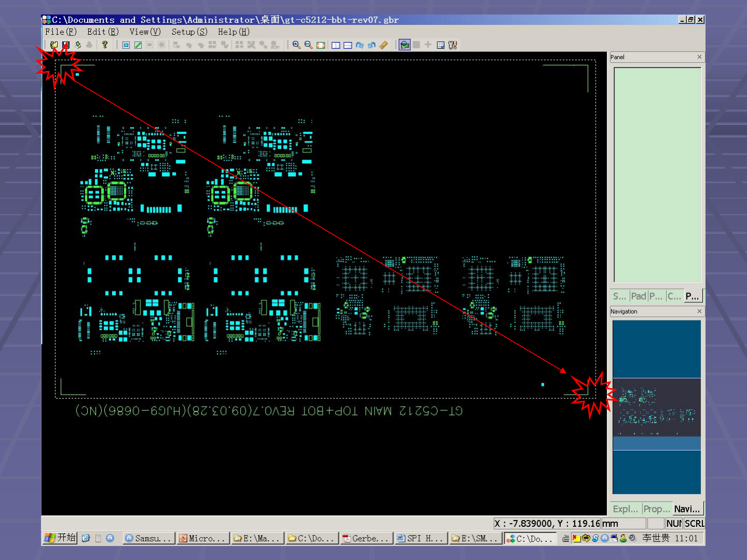
Task: Click the blue undo rotate arrow icon
Action: pyautogui.click(x=371, y=45)
